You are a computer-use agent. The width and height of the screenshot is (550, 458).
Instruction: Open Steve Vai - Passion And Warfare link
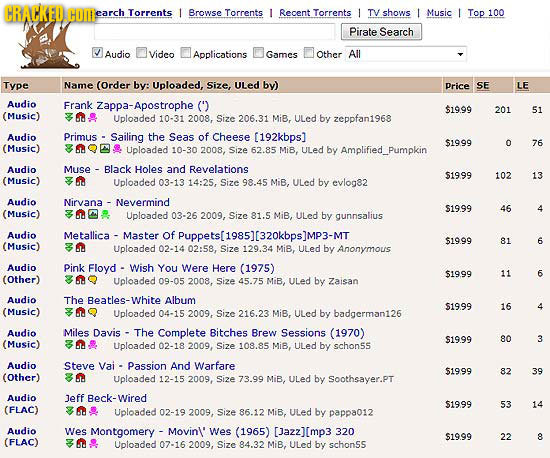[x=149, y=366]
